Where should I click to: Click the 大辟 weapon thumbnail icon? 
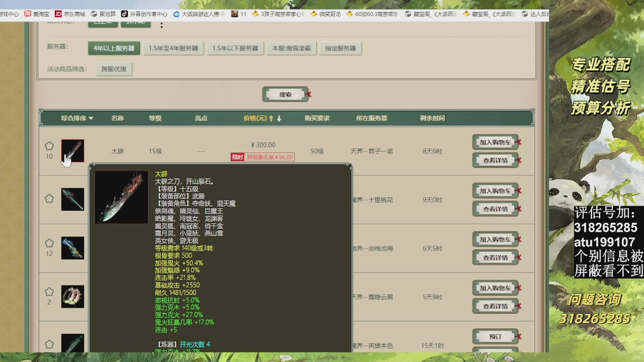(72, 151)
